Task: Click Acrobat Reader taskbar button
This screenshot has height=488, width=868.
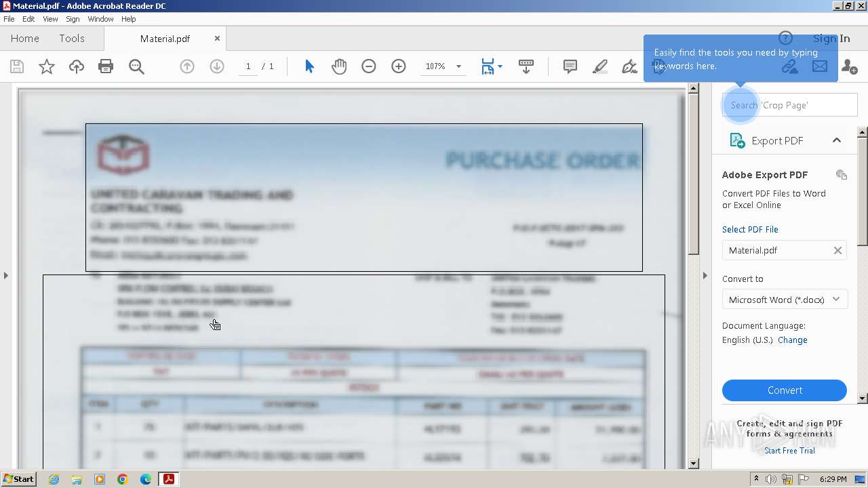Action: [168, 479]
